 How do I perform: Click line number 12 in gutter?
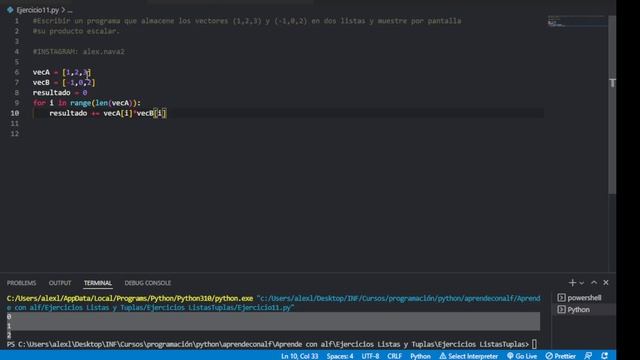(x=15, y=133)
